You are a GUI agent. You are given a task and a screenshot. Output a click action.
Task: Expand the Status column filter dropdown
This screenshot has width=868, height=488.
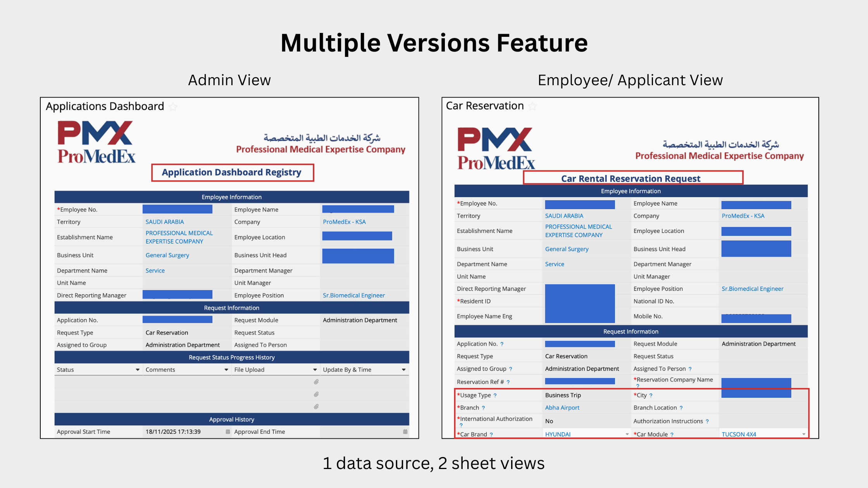pos(138,370)
